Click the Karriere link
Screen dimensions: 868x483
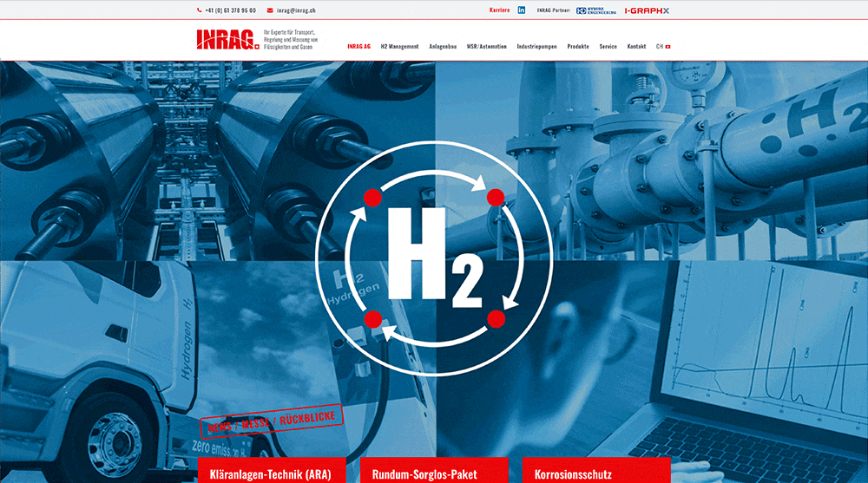(499, 10)
